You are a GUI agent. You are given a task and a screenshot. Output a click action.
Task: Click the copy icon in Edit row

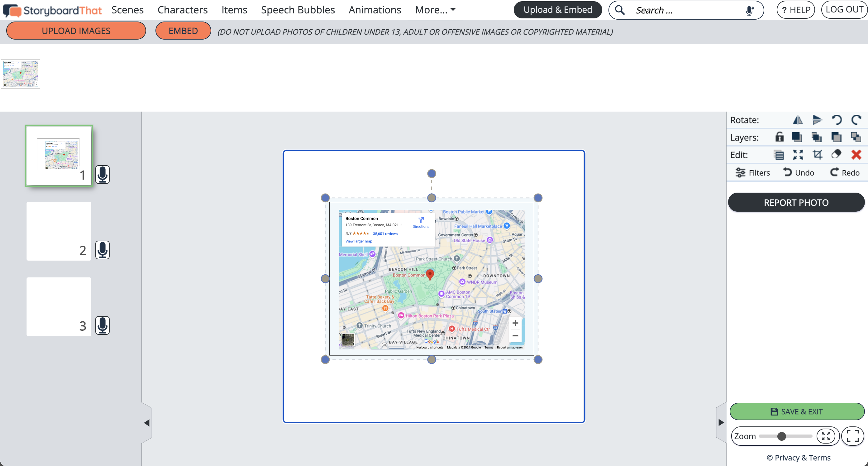(778, 155)
